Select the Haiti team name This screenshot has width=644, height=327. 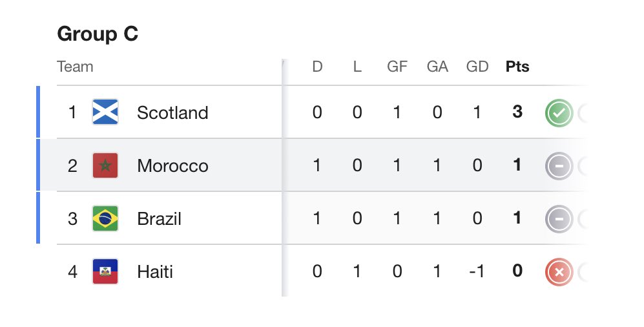click(x=155, y=271)
